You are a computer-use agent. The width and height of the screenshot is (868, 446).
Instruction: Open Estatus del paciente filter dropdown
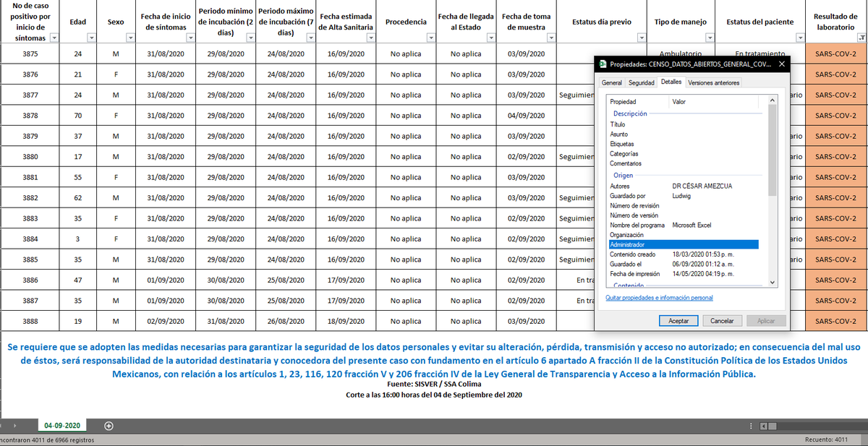[x=800, y=38]
